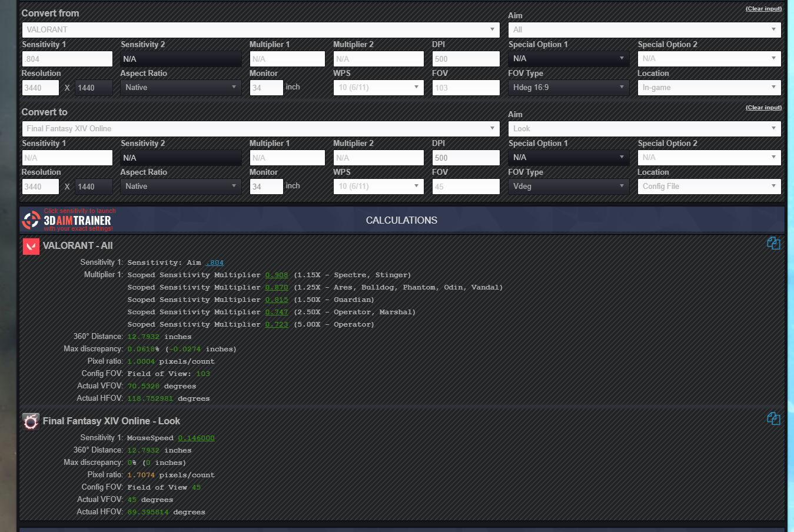Focus Convert from Multiplier 1 field
Image resolution: width=794 pixels, height=532 pixels.
[287, 59]
